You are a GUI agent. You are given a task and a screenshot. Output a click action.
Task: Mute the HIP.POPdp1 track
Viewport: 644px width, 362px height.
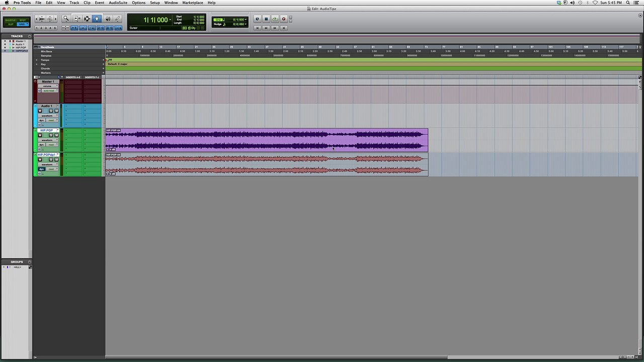tap(56, 159)
